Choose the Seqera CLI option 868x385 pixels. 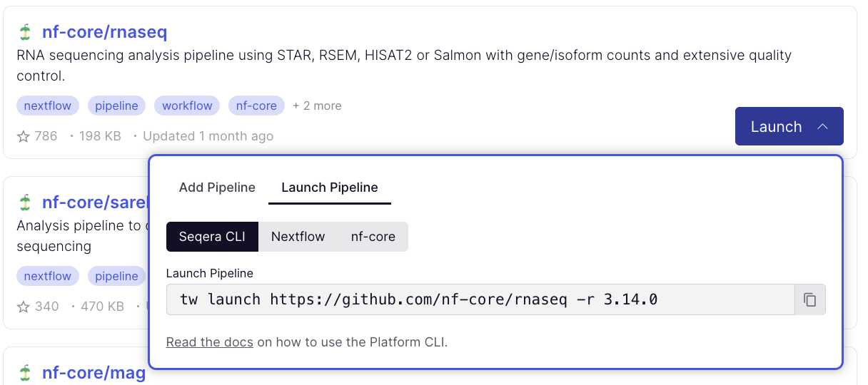212,237
